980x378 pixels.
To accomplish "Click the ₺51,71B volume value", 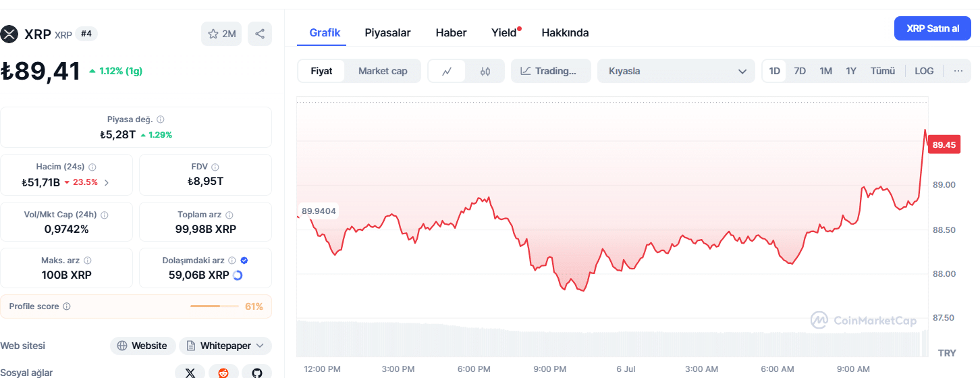I will coord(40,182).
